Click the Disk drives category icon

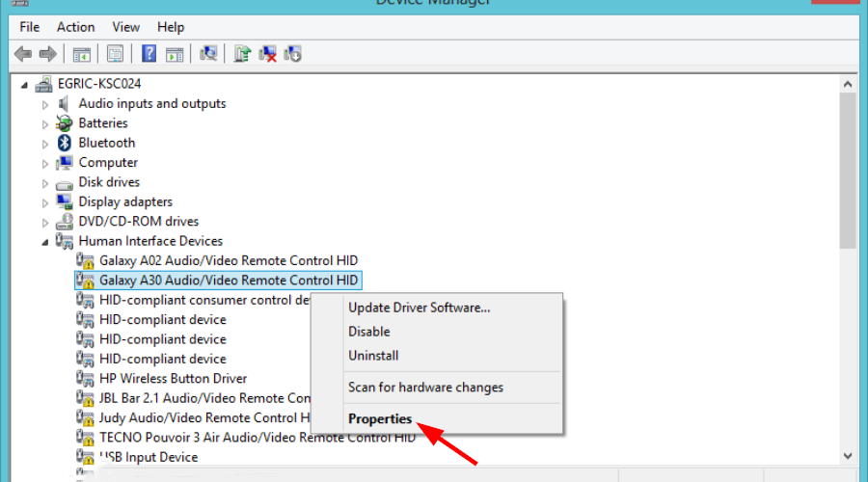[x=65, y=184]
